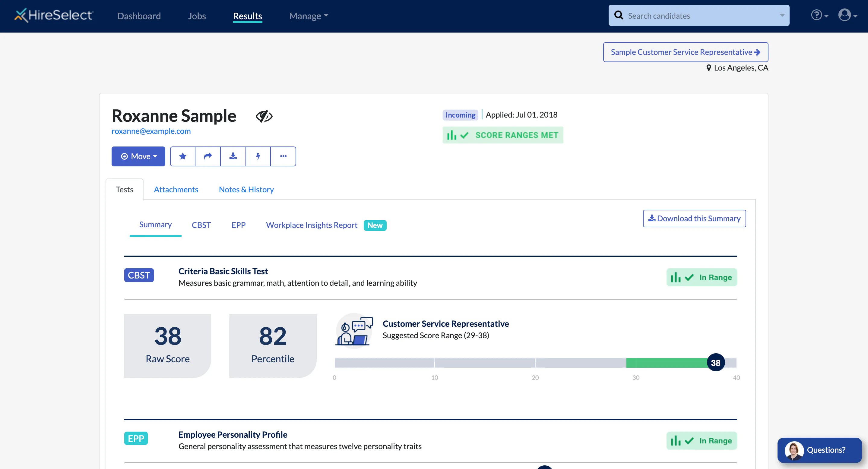Click the In Range badge for the EPP test
The width and height of the screenshot is (868, 469).
[702, 440]
